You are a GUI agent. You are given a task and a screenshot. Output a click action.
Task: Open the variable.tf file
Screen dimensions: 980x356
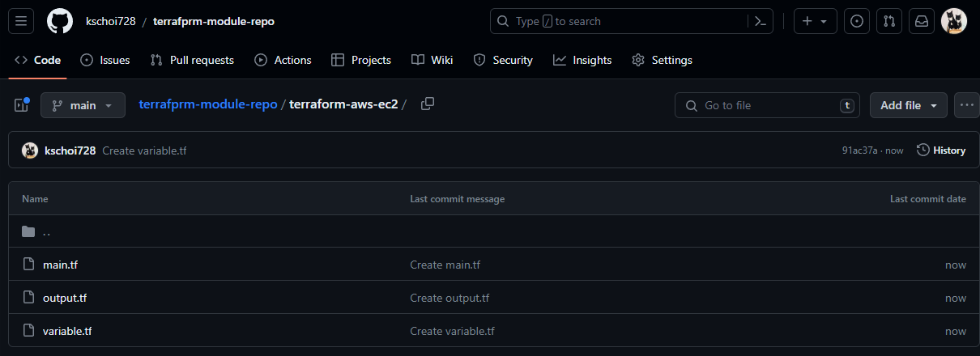(x=67, y=331)
